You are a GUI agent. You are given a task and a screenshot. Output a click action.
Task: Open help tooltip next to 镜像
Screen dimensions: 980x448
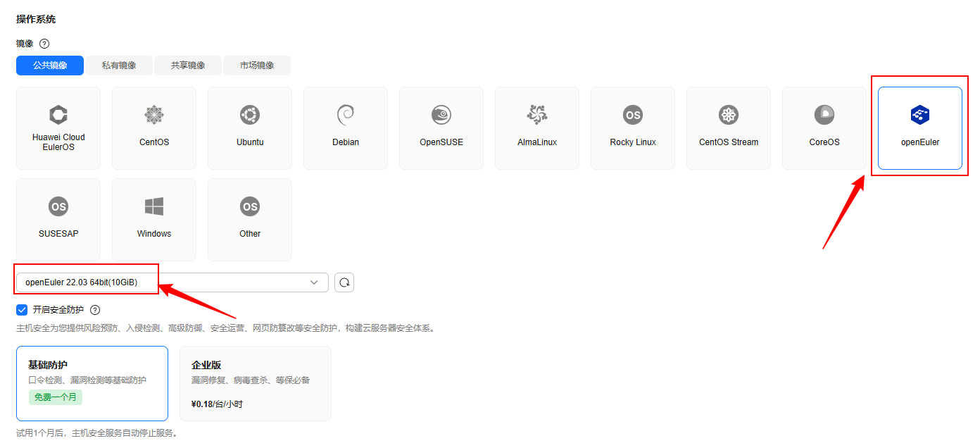tap(44, 44)
